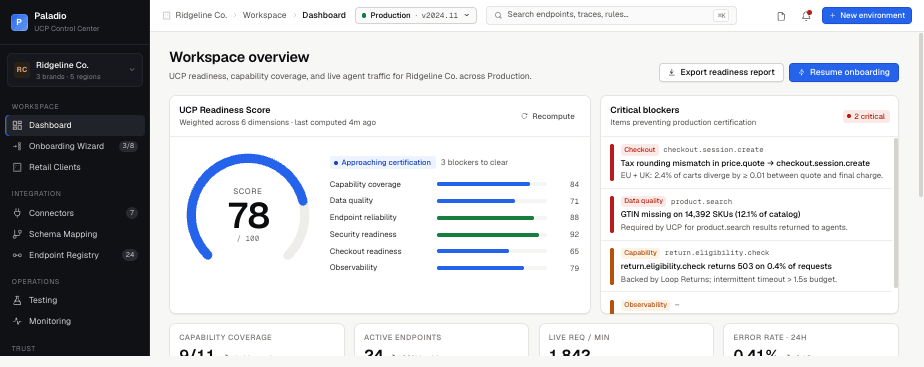924x367 pixels.
Task: Open the Production v2024.11 environment dropdown
Action: point(416,15)
